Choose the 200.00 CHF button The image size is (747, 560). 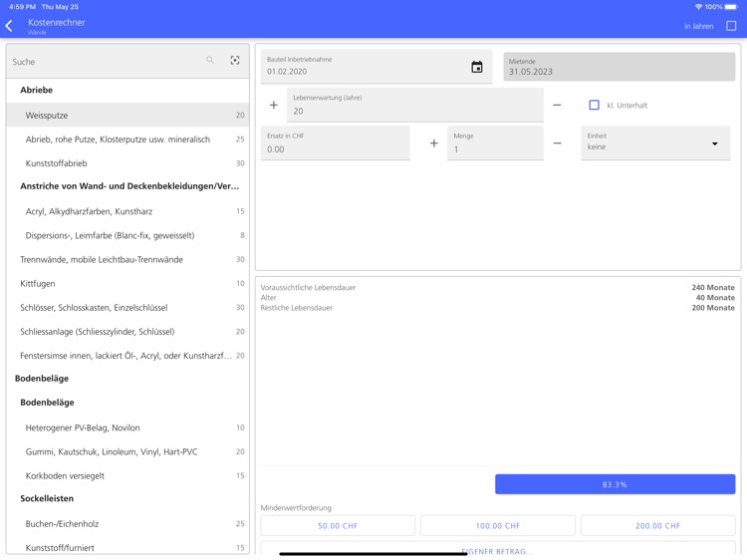pos(658,526)
